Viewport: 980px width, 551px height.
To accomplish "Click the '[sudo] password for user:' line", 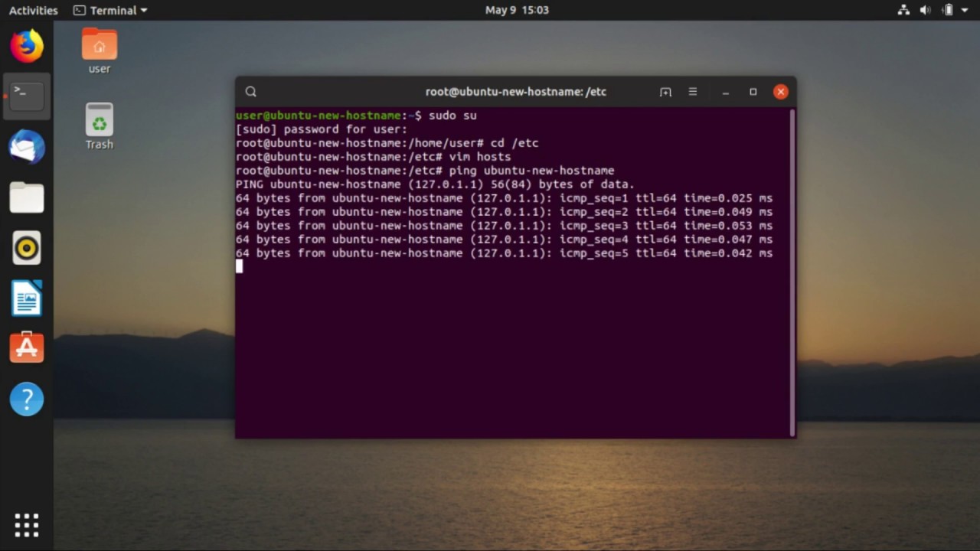I will [322, 129].
